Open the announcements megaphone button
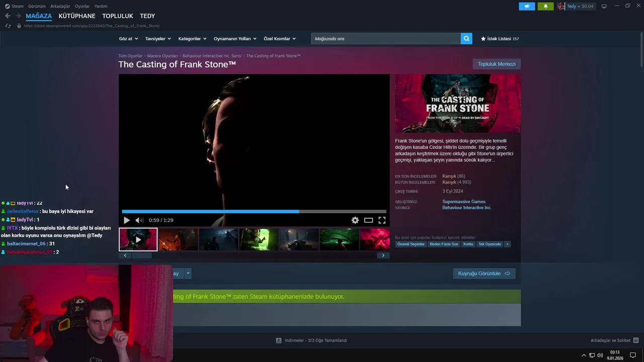 [x=527, y=6]
